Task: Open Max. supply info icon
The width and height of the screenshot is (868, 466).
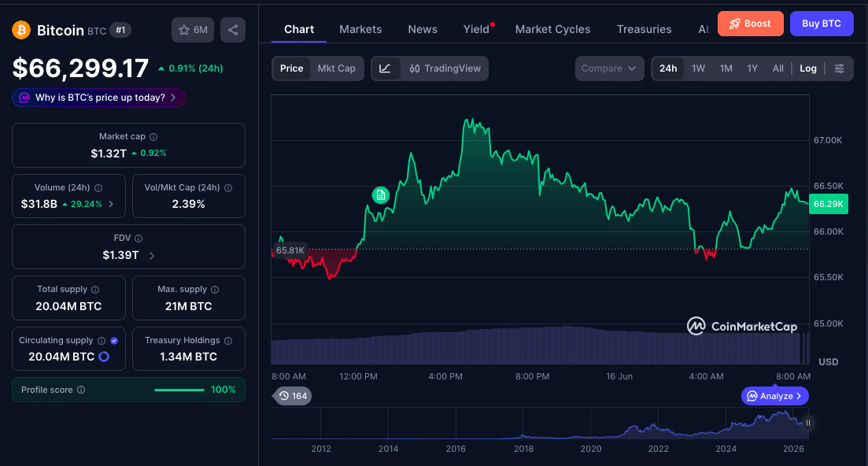Action: [x=215, y=290]
